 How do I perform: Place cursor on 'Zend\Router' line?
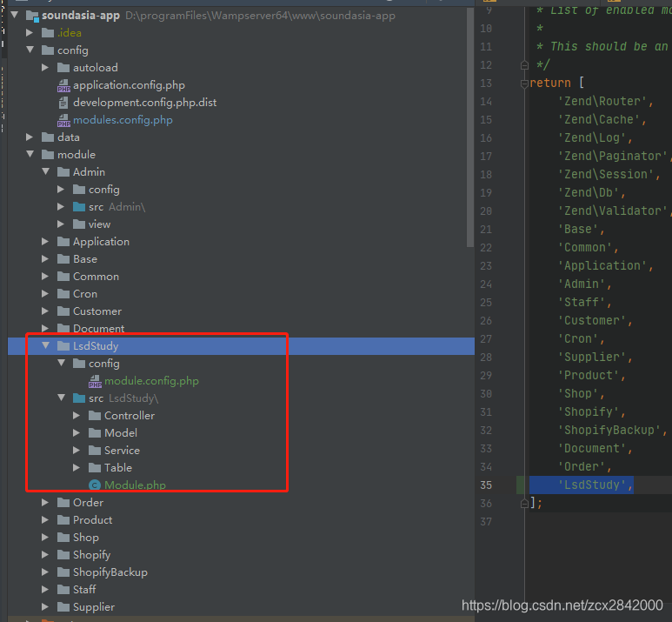pyautogui.click(x=605, y=101)
